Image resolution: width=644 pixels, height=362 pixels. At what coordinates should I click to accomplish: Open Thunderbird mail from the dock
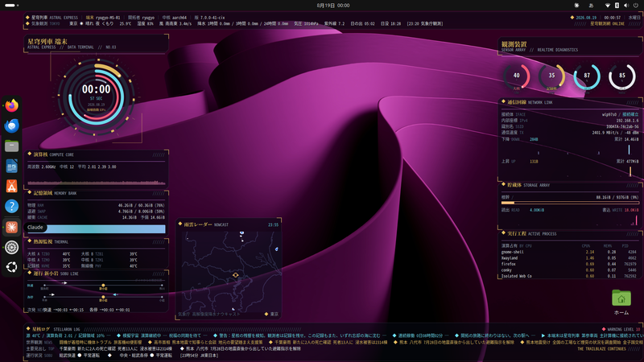[11, 125]
